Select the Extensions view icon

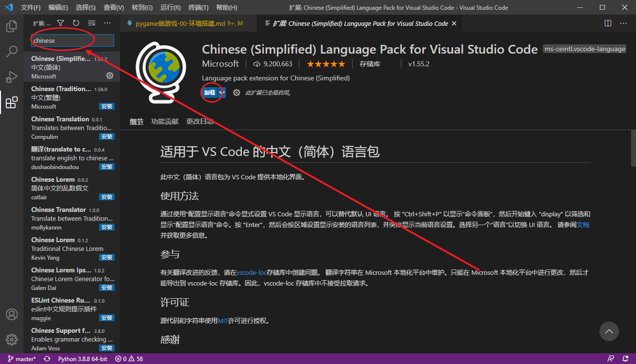(12, 102)
